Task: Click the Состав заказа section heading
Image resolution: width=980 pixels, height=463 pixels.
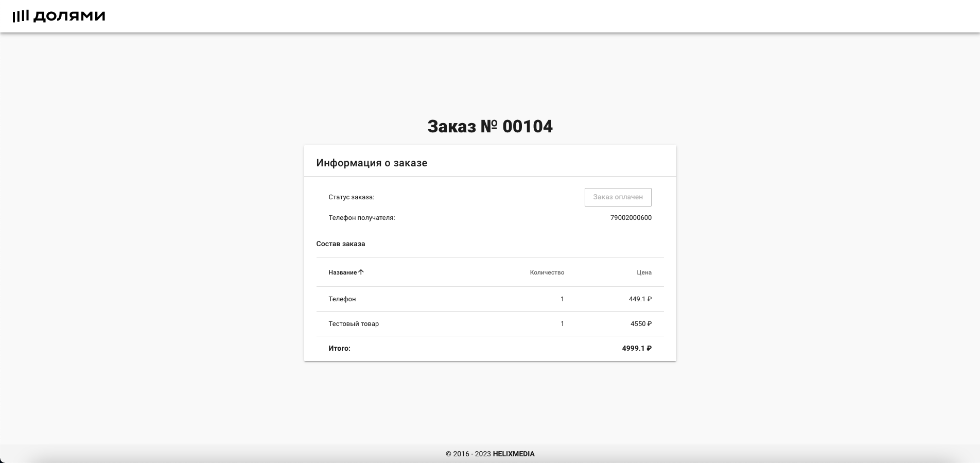Action: tap(341, 244)
